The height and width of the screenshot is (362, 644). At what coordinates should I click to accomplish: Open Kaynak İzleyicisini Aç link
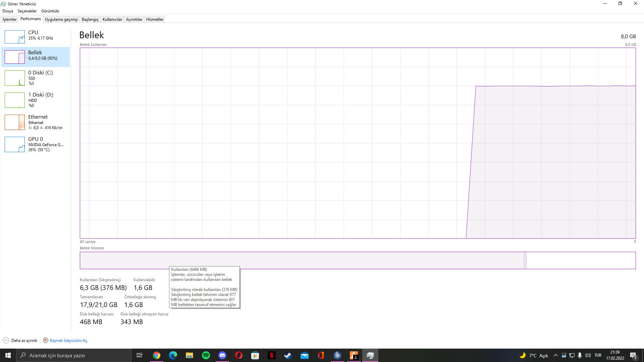click(68, 341)
